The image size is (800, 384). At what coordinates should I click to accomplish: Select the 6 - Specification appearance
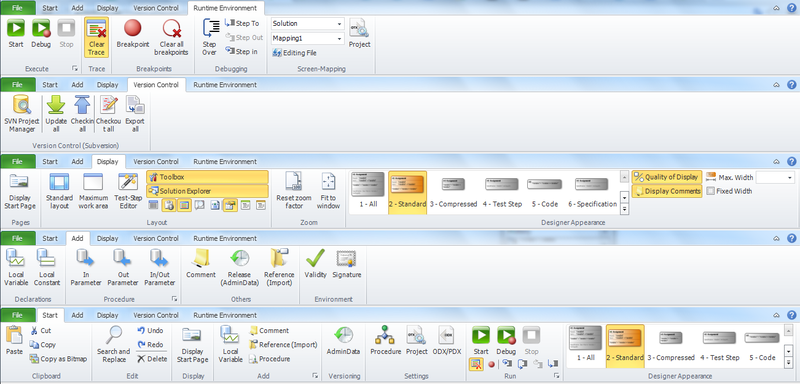click(x=592, y=192)
